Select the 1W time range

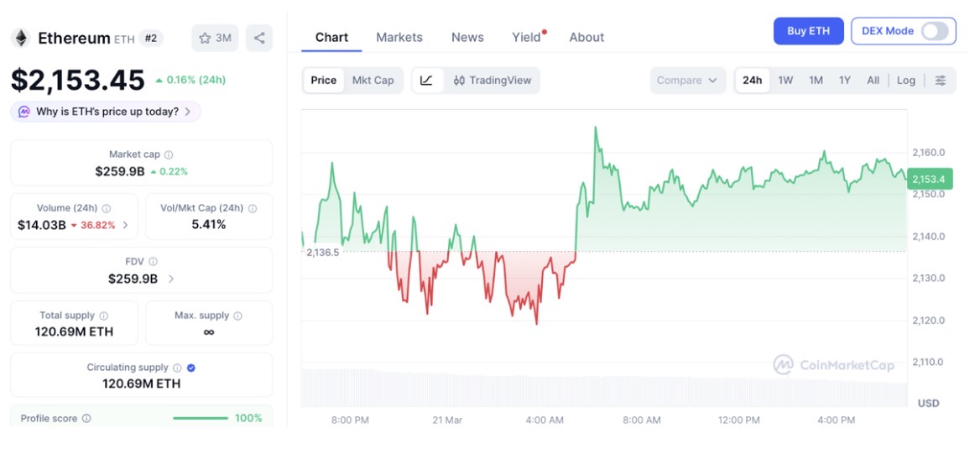[x=785, y=81]
